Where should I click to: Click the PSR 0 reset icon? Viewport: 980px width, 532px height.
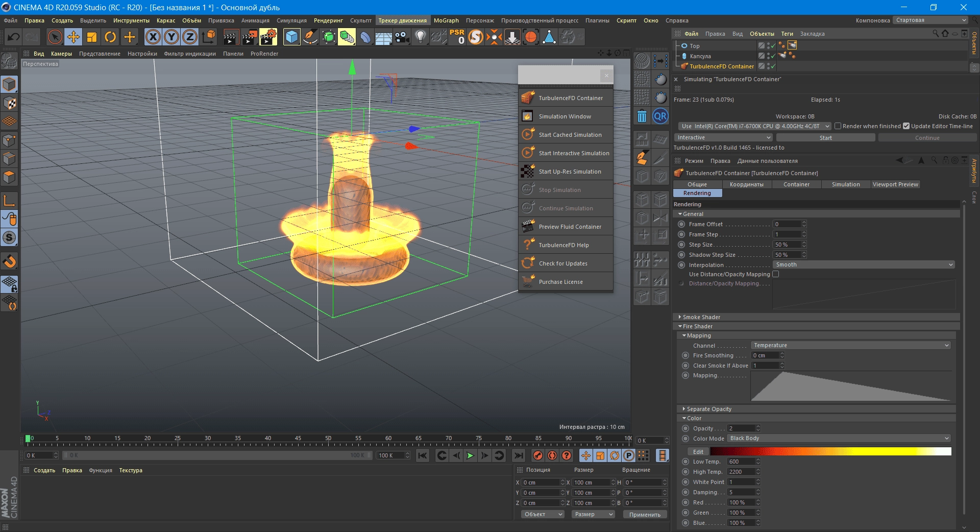click(457, 37)
